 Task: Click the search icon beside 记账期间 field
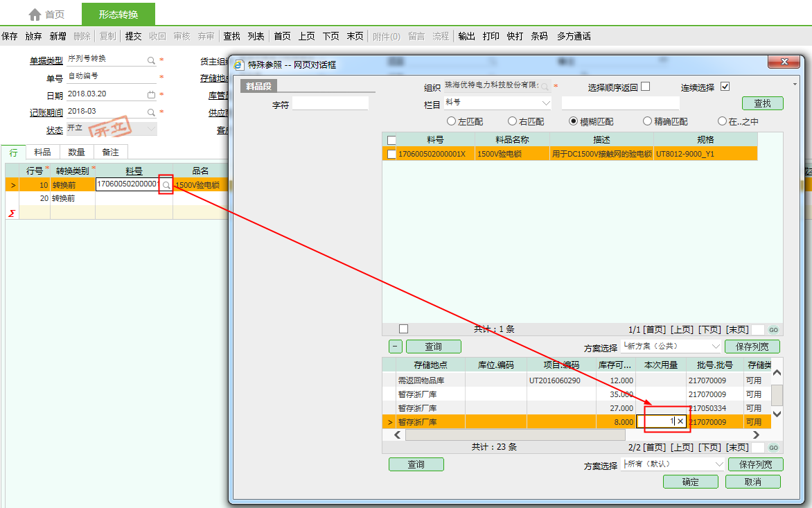151,112
